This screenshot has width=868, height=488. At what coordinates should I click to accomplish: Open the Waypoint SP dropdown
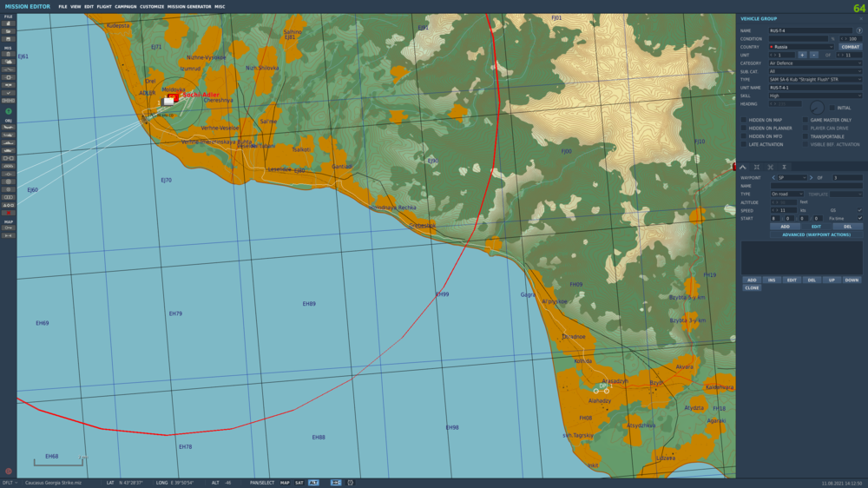tap(792, 178)
